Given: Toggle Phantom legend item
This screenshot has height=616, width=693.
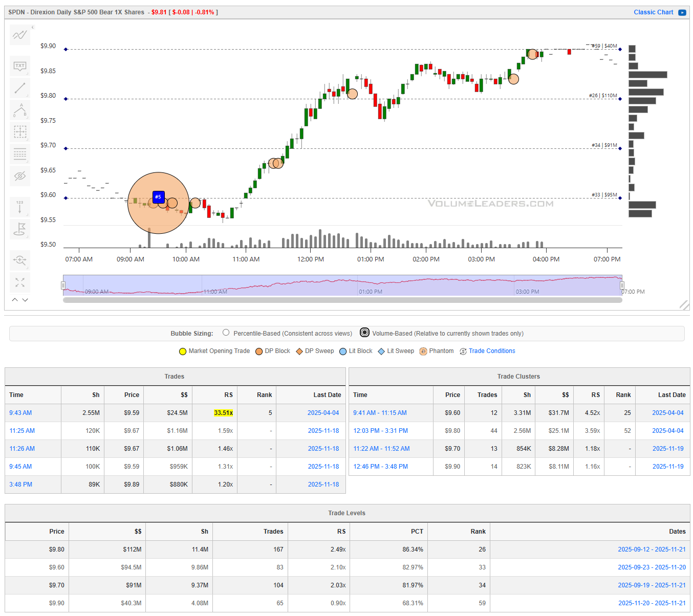Looking at the screenshot, I should [x=437, y=351].
